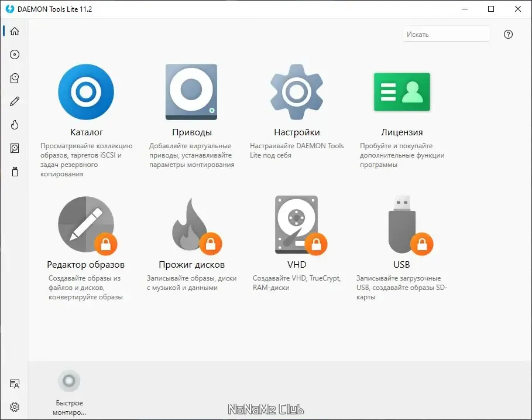This screenshot has height=420, width=532.
Task: Click the DAEMON Tools logo in title bar
Action: [x=10, y=9]
